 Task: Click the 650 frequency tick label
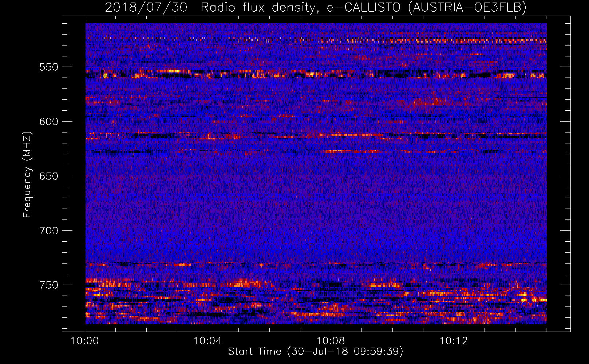(49, 176)
